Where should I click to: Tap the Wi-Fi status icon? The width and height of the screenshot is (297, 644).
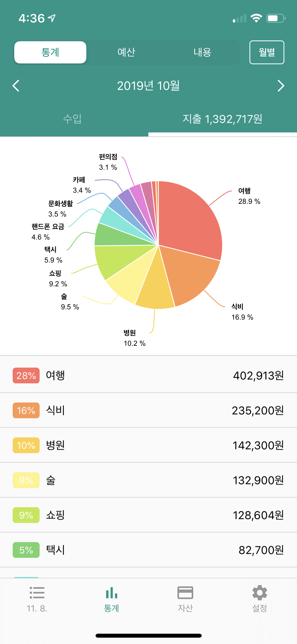click(x=256, y=18)
